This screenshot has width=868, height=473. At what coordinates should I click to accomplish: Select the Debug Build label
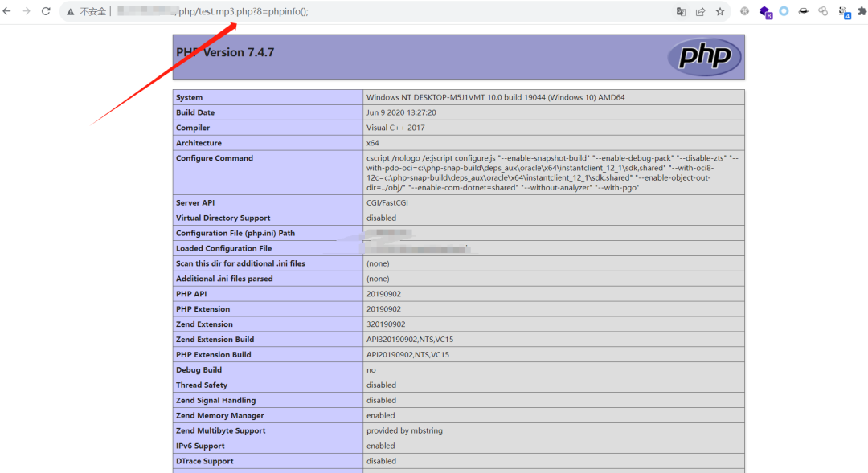pos(199,370)
